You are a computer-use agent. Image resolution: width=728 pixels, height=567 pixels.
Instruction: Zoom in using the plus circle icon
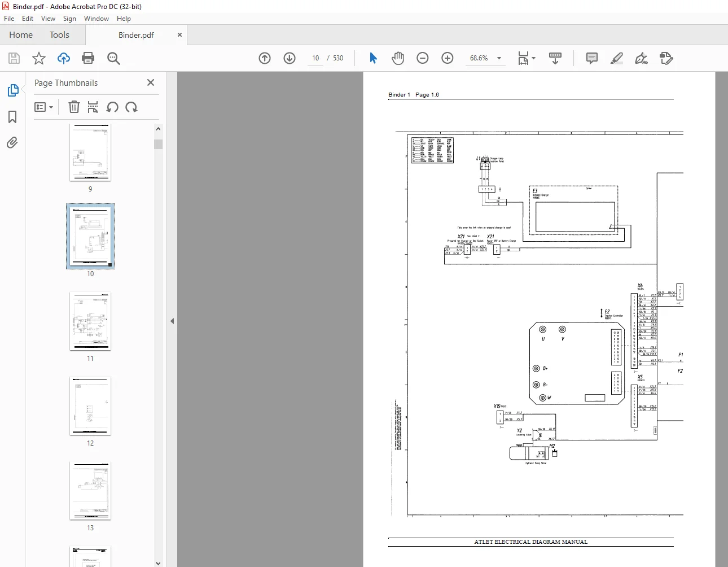(448, 58)
